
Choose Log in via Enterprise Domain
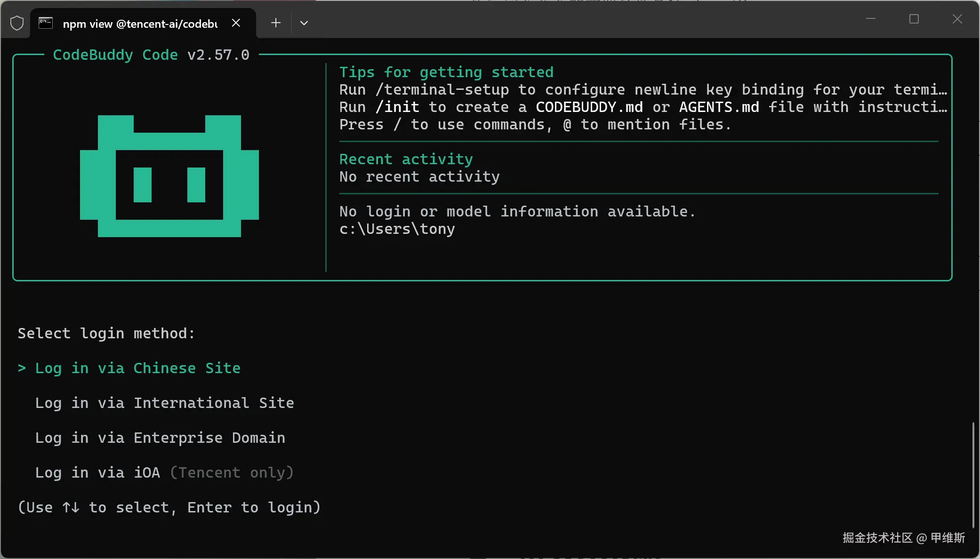160,438
